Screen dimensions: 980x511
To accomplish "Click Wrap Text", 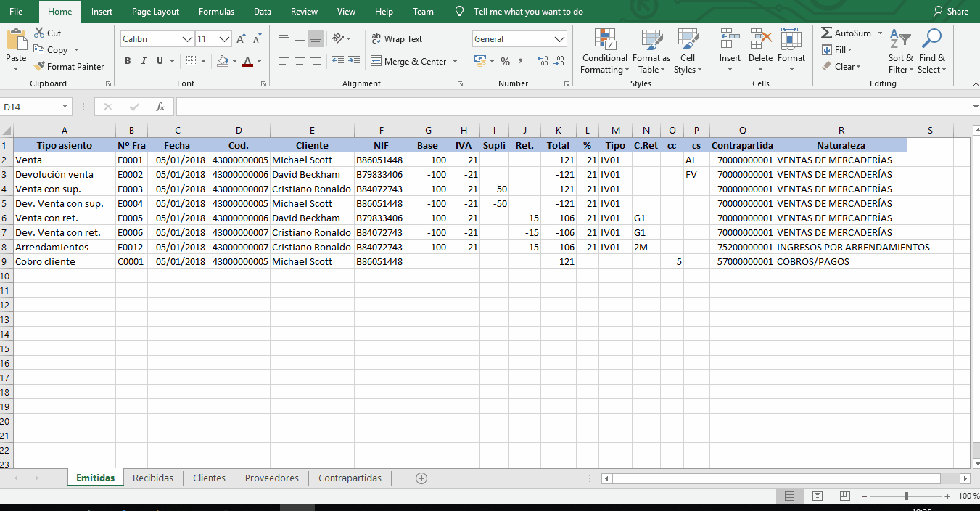I will pyautogui.click(x=396, y=39).
